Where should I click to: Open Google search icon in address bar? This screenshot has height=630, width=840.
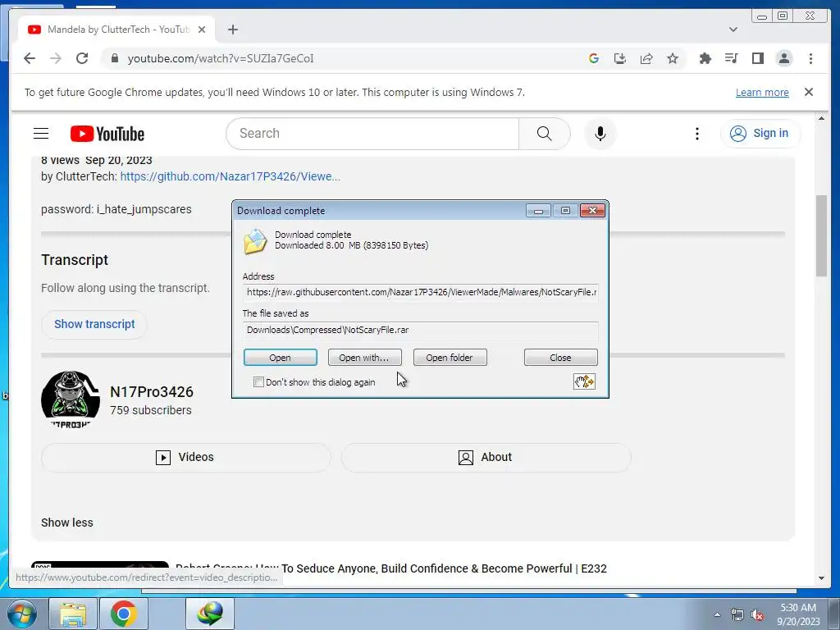click(x=594, y=58)
